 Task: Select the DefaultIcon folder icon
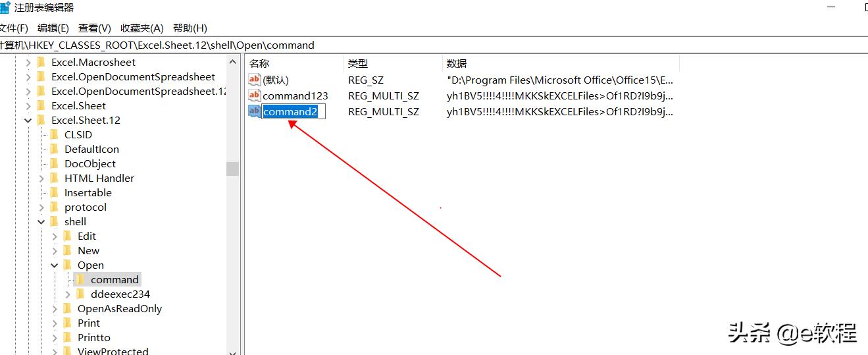(x=55, y=149)
